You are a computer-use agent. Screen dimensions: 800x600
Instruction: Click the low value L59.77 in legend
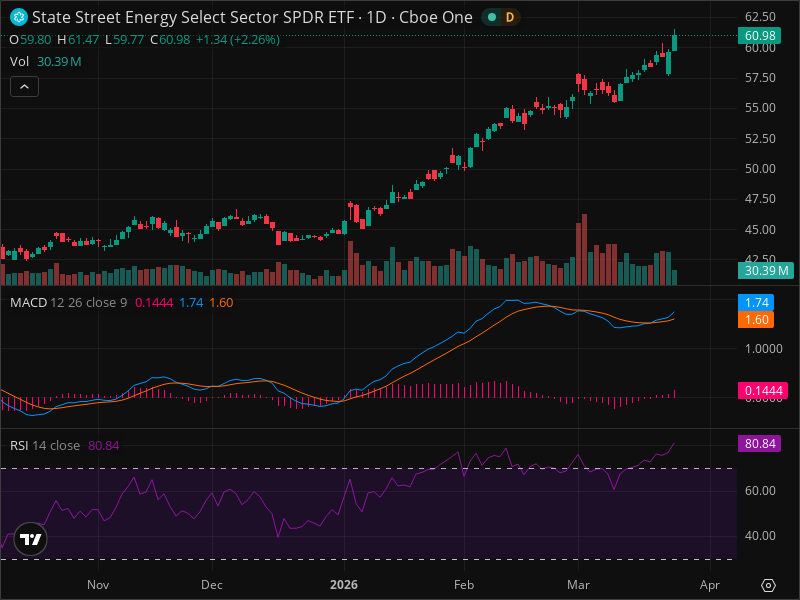tap(124, 40)
